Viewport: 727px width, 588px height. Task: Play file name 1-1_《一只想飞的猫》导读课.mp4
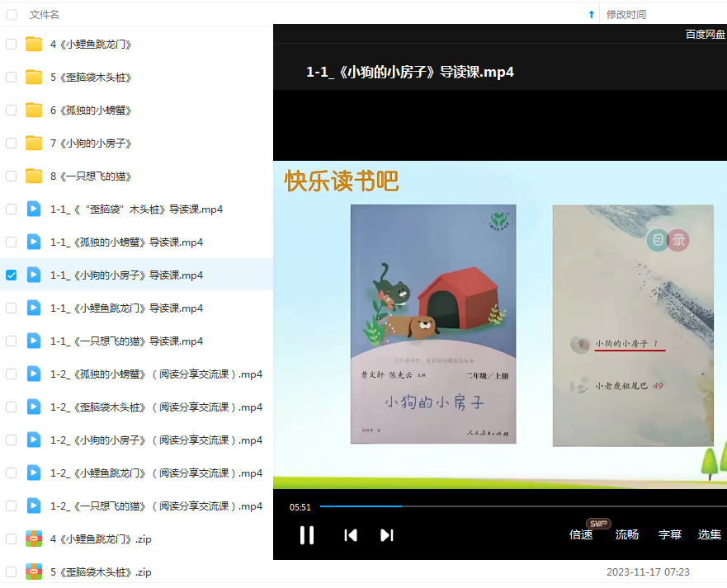126,341
